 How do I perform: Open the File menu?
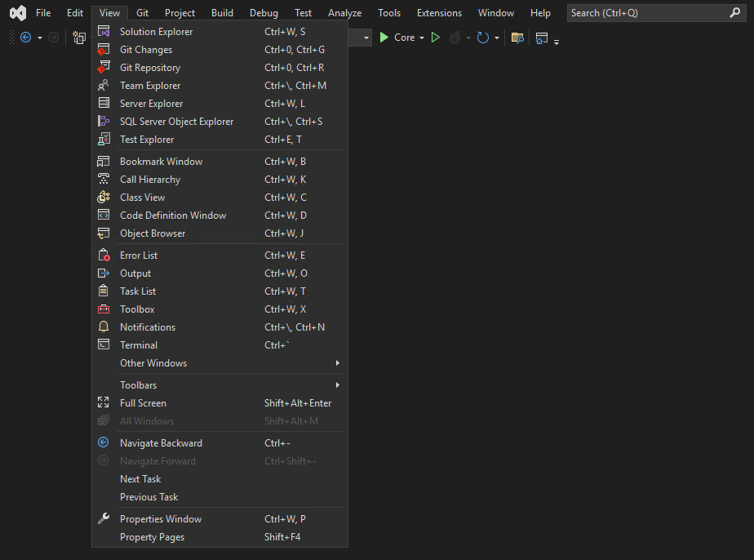pos(43,12)
